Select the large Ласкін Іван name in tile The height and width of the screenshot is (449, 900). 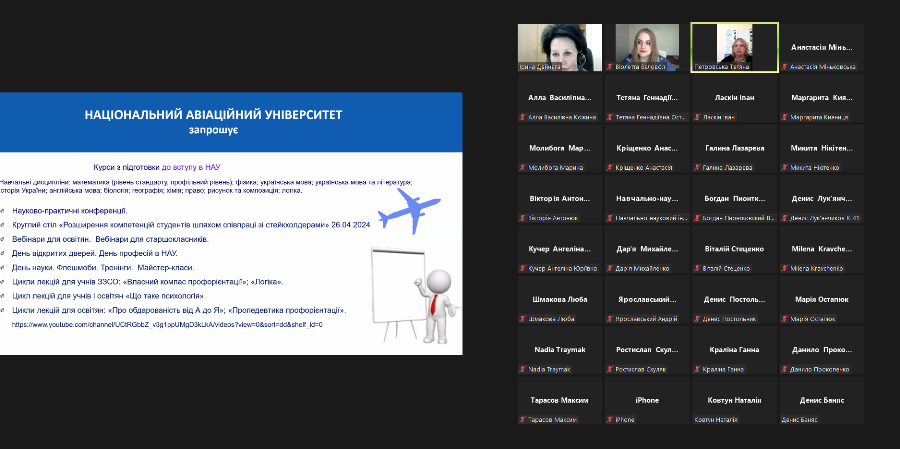(x=735, y=98)
